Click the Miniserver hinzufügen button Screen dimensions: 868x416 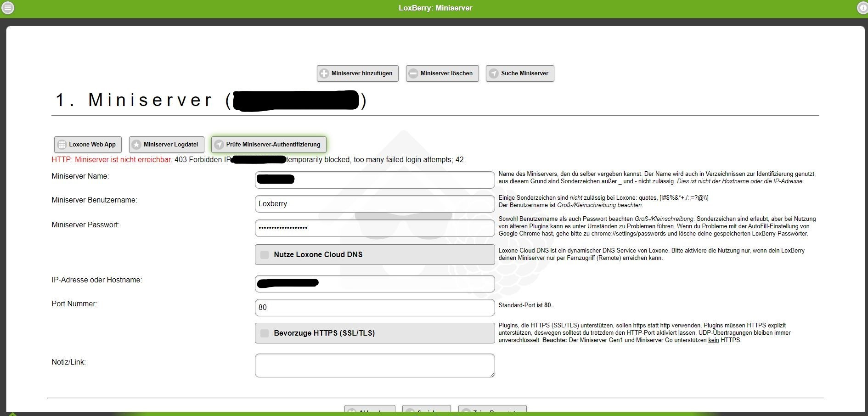pyautogui.click(x=357, y=73)
